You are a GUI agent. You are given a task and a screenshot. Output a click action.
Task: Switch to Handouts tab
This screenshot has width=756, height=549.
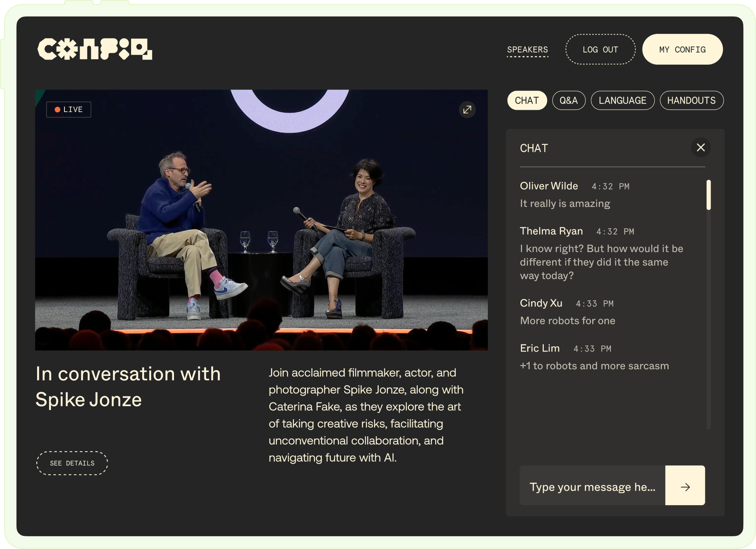tap(691, 100)
